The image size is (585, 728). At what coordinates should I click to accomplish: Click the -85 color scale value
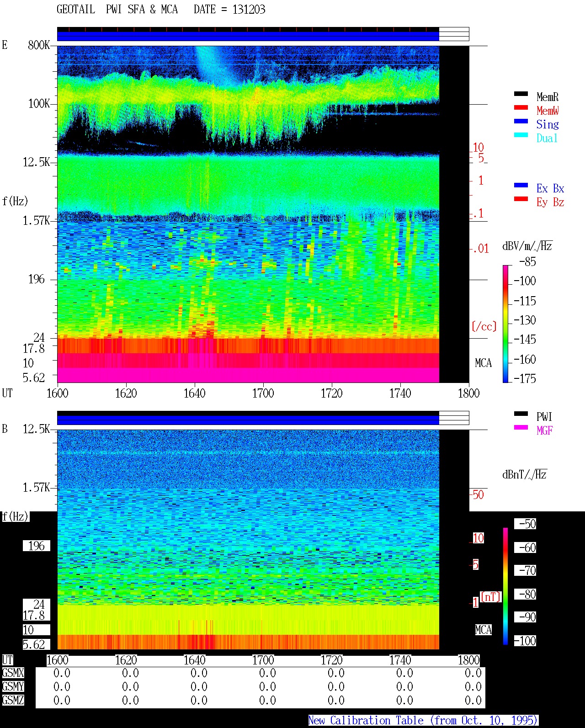(527, 262)
